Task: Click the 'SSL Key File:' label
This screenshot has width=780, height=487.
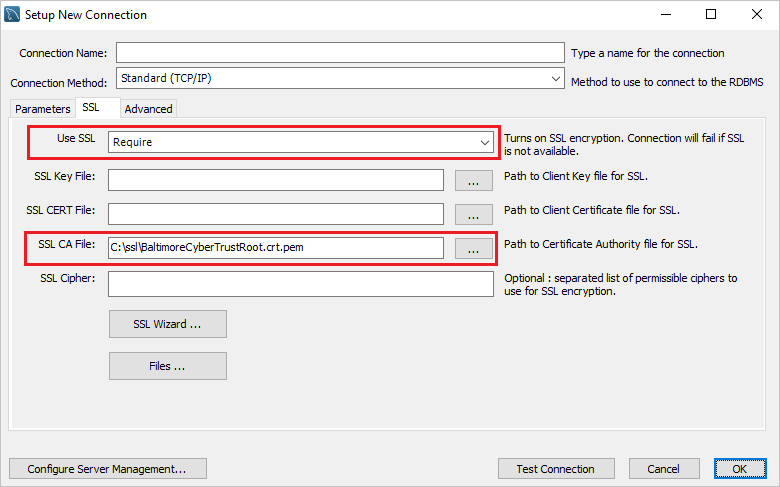Action: click(x=65, y=176)
